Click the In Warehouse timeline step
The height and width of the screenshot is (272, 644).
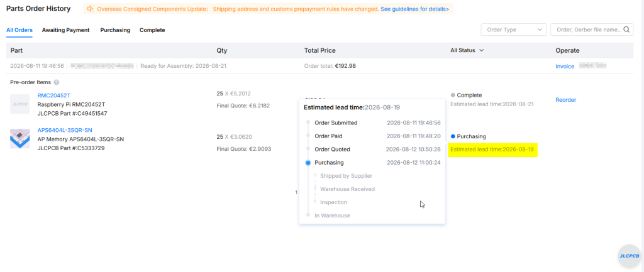[x=333, y=215]
